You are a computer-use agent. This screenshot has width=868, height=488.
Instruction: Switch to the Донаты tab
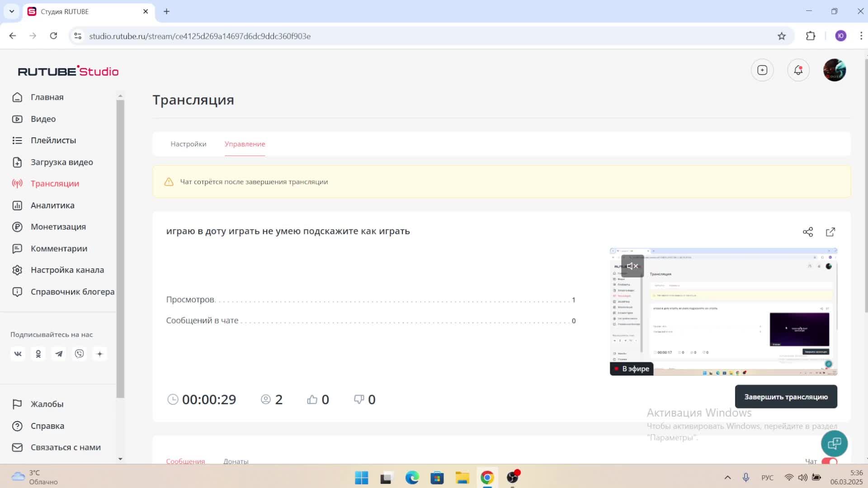pyautogui.click(x=236, y=461)
